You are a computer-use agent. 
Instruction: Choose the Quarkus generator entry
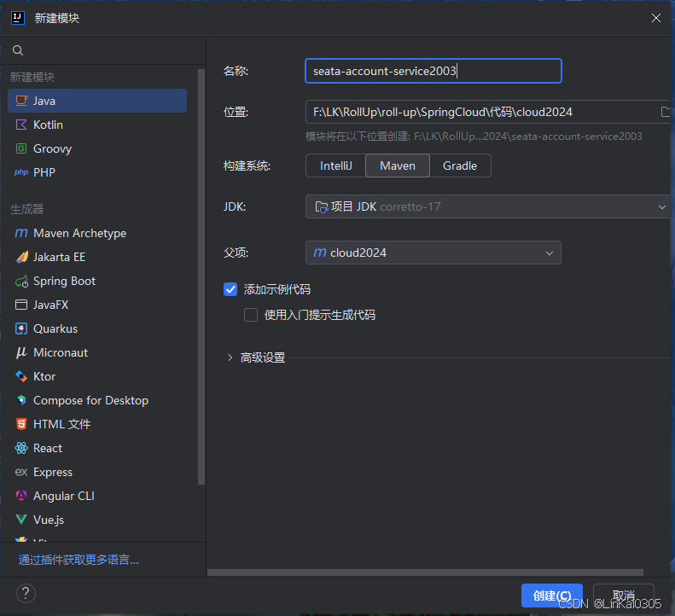pos(97,328)
